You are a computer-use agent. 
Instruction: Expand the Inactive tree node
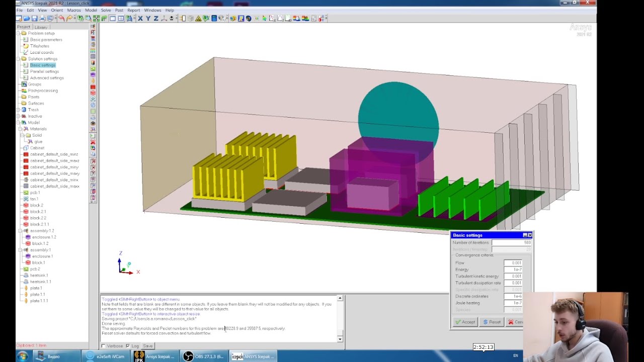point(18,116)
